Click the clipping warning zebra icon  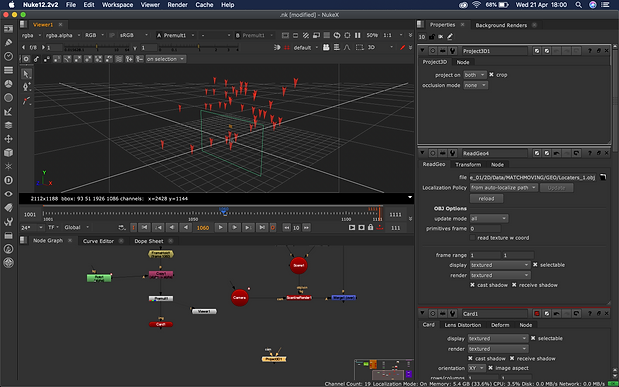[306, 35]
